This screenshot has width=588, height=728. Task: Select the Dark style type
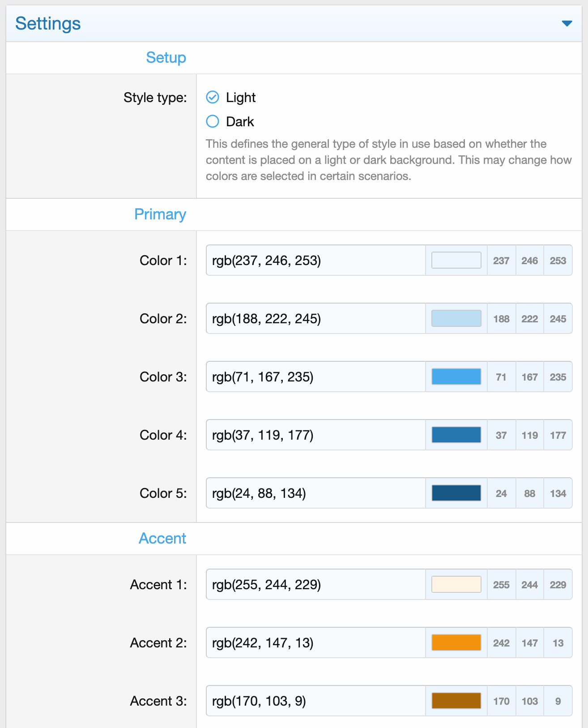pyautogui.click(x=213, y=121)
